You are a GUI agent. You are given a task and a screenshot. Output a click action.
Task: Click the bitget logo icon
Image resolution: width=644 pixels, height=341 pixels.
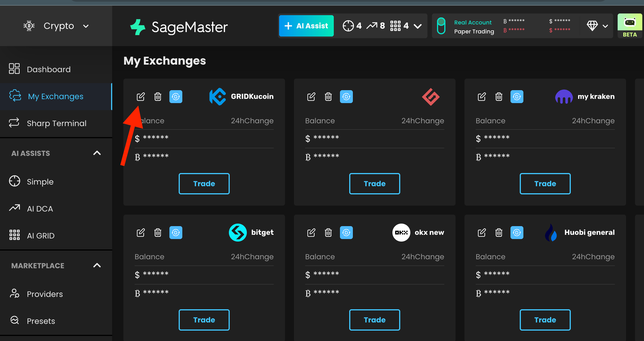click(238, 233)
